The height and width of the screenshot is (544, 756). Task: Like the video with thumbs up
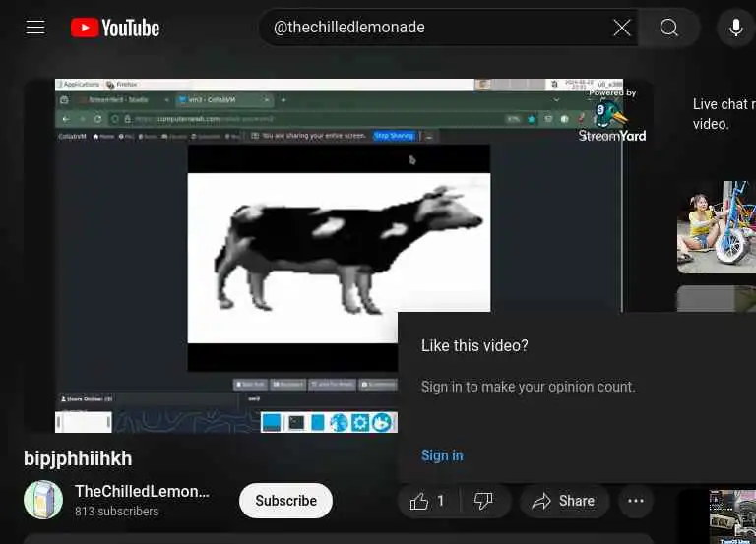coord(428,501)
